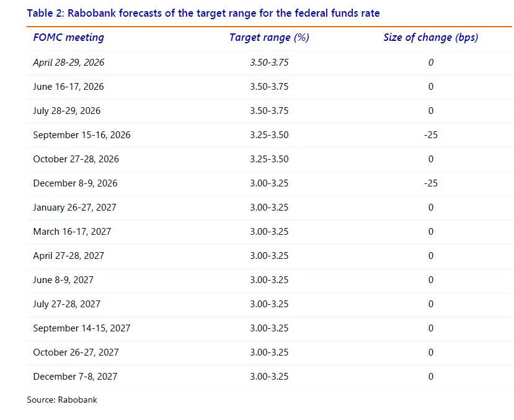
Task: Click target range 3.25-3.50 for October 2026
Action: [269, 159]
